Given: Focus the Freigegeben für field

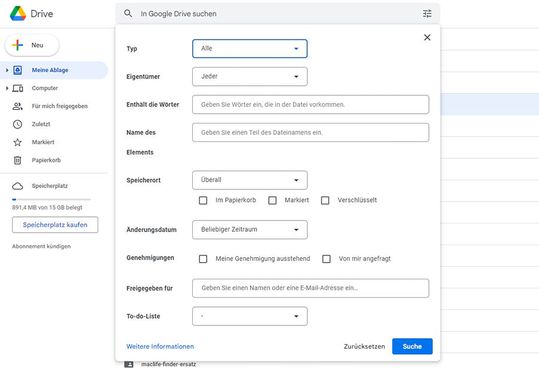Looking at the screenshot, I should (x=310, y=288).
